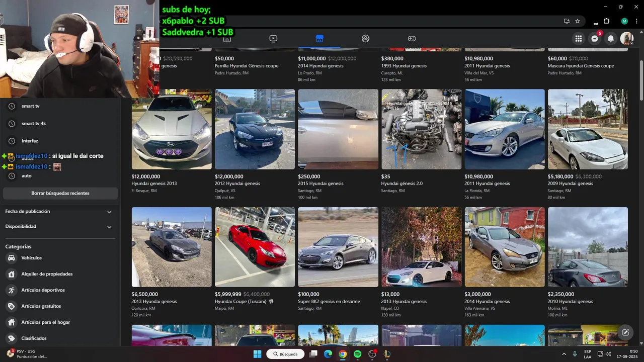This screenshot has height=362, width=644.
Task: Select Alquiler de propiedades category
Action: (60, 274)
